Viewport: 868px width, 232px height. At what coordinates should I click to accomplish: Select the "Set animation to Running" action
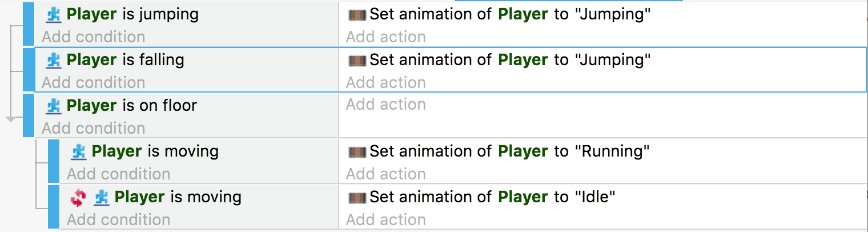tap(509, 151)
